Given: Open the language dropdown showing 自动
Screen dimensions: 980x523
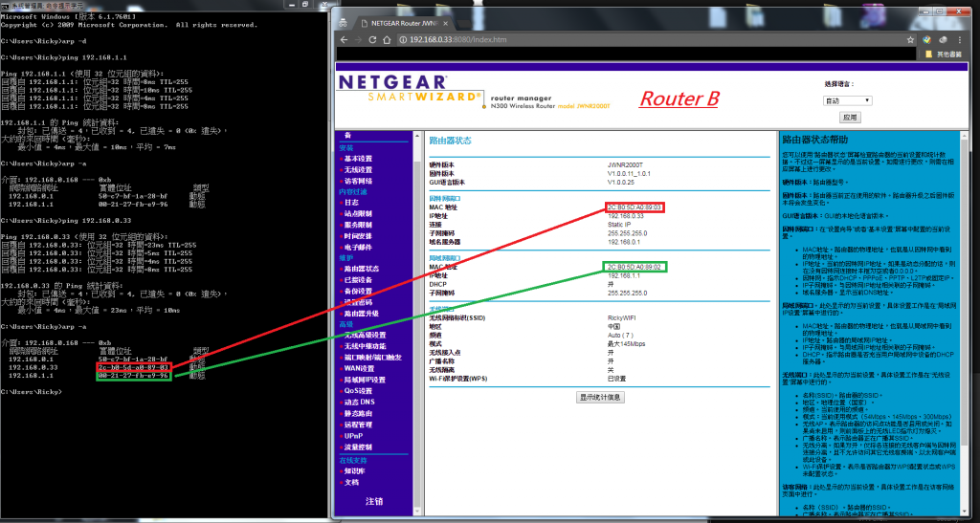Looking at the screenshot, I should (x=847, y=100).
